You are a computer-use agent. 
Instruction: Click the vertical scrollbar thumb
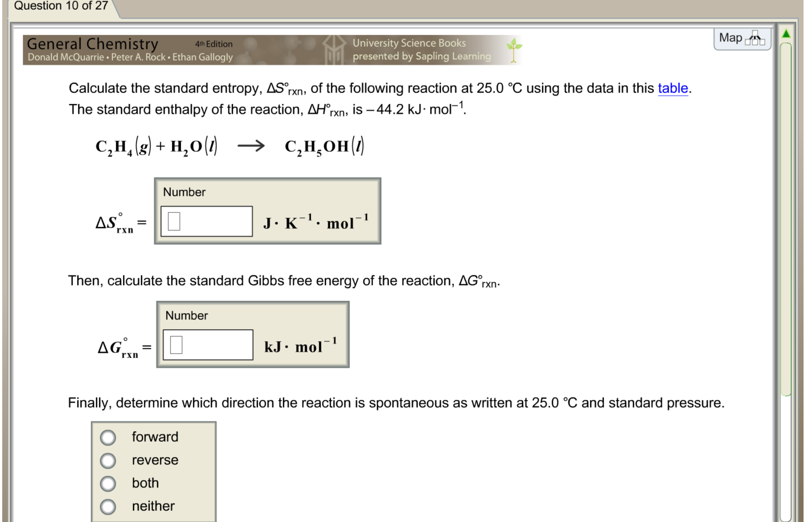tap(786, 219)
